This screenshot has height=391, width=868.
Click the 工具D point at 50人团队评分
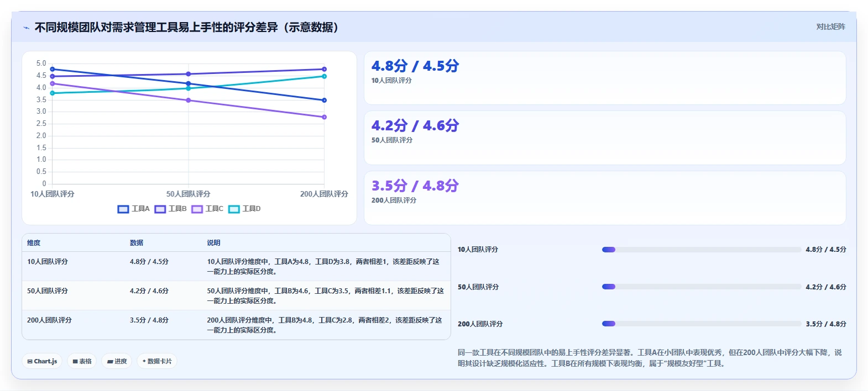(x=189, y=88)
